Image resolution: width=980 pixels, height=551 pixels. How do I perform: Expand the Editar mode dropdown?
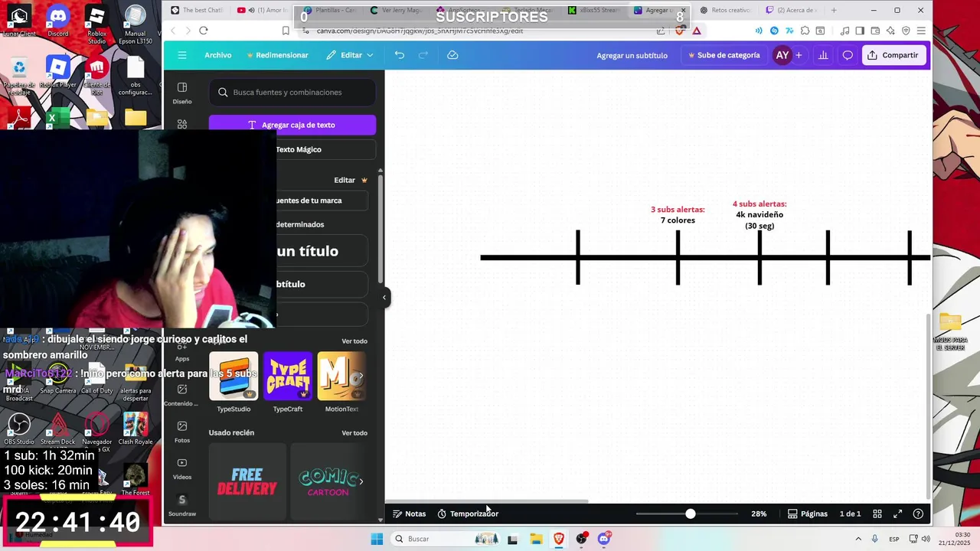[x=350, y=55]
